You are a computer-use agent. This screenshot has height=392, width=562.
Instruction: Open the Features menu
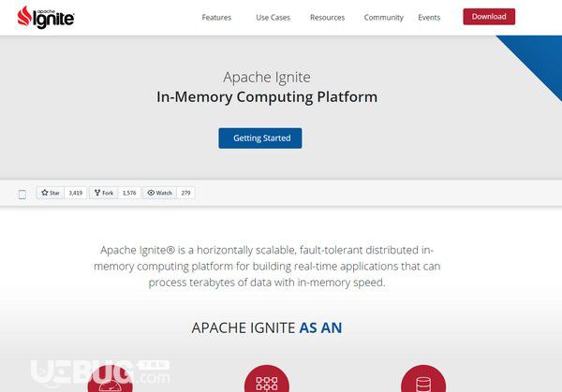point(216,17)
